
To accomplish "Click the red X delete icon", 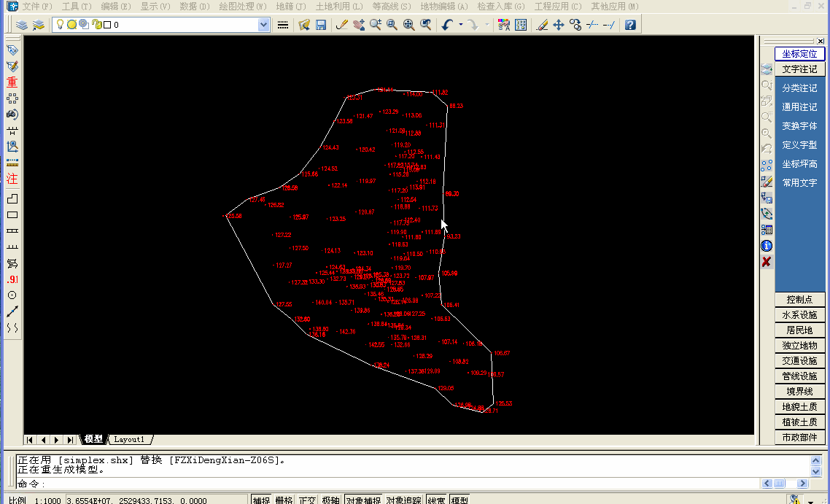I will 766,262.
